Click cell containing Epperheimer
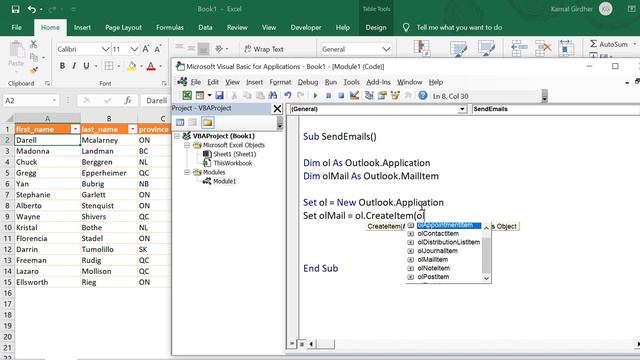Viewport: 640px width, 360px height. pyautogui.click(x=109, y=173)
